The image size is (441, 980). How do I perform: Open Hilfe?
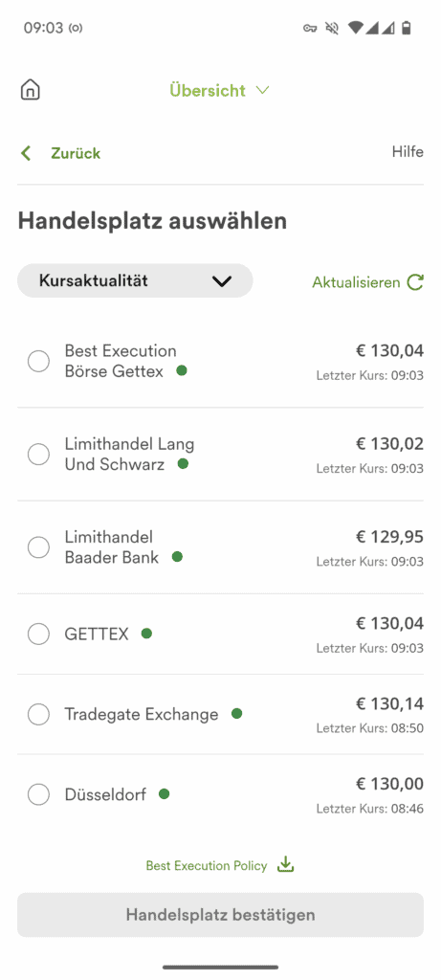click(x=408, y=152)
